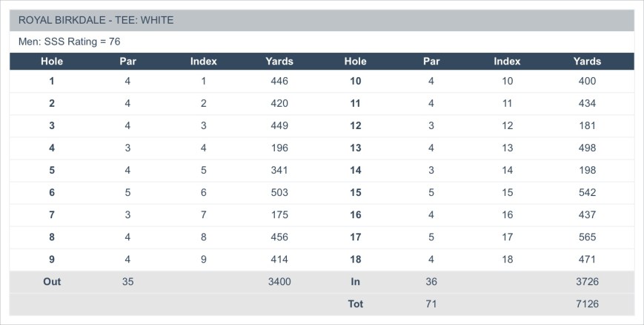The image size is (644, 325).
Task: Click the In total yardage 3726
Action: [x=587, y=281]
